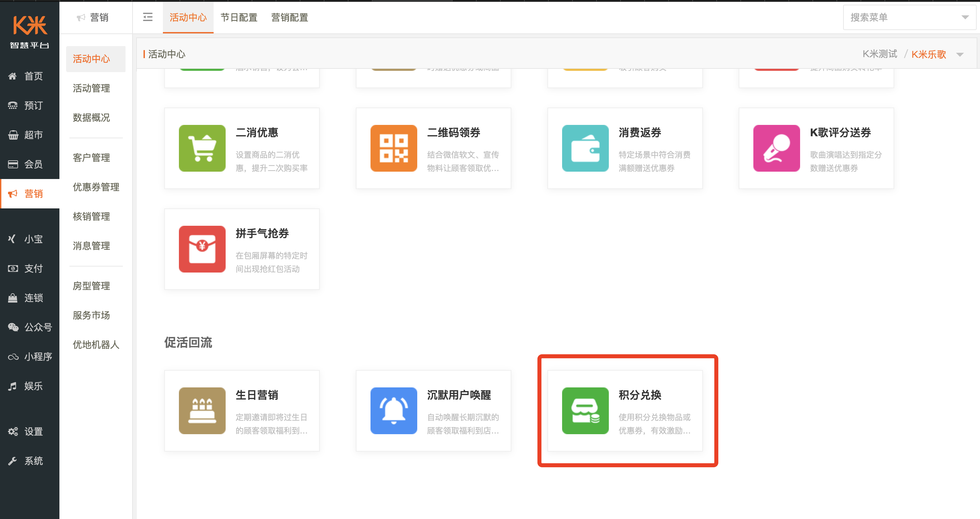980x519 pixels.
Task: Click the green 积分兑换 shop icon
Action: pyautogui.click(x=585, y=410)
